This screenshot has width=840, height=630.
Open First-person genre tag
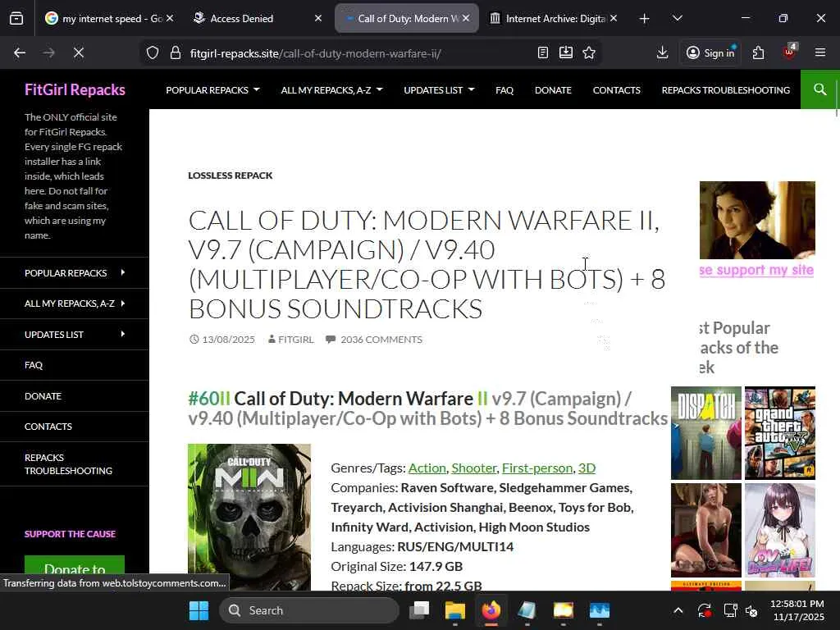(537, 468)
